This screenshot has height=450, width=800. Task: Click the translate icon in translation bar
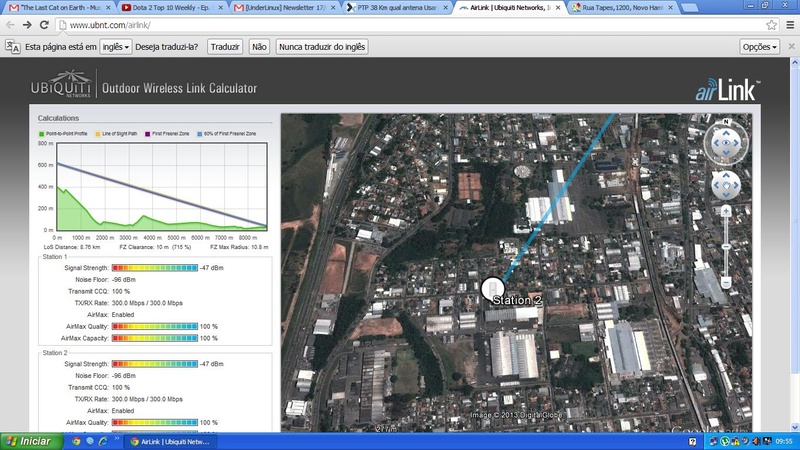tap(13, 47)
